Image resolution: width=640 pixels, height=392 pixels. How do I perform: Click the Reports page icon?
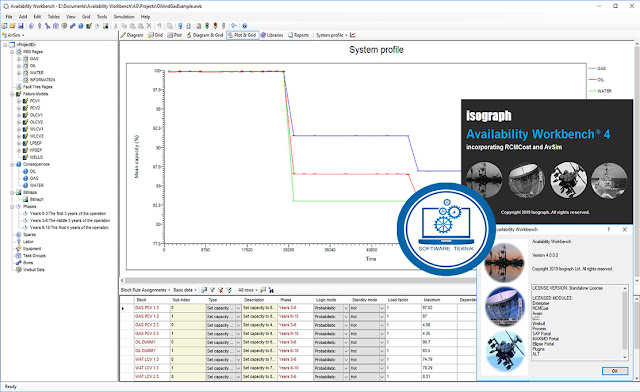291,35
